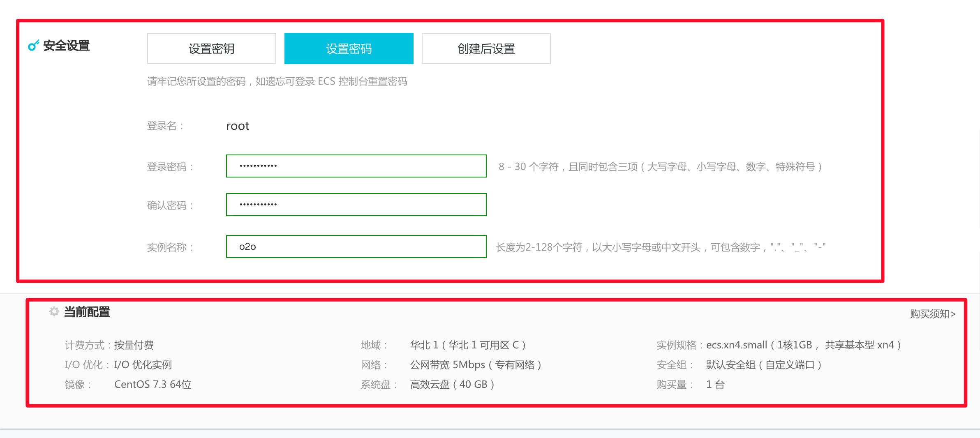Select the 设置密码 tab

tap(349, 48)
